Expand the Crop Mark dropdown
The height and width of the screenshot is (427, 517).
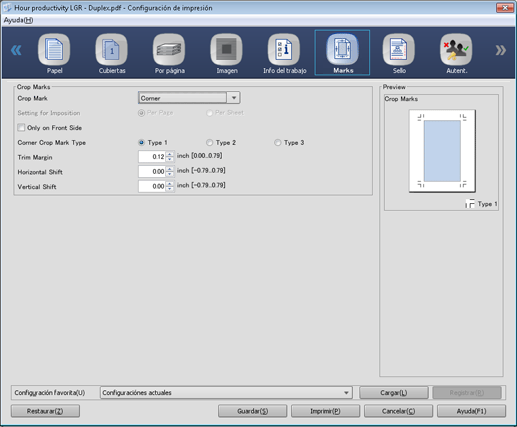pyautogui.click(x=234, y=98)
